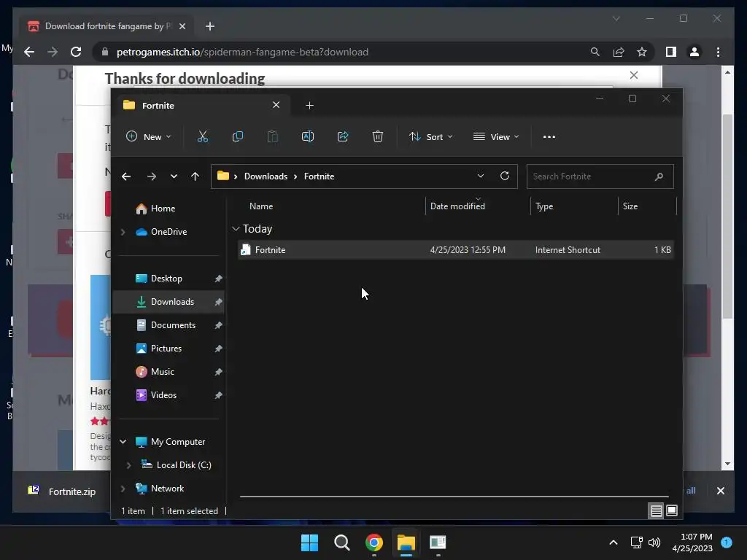The image size is (747, 560).
Task: Open Chrome three-dot menu
Action: point(719,52)
